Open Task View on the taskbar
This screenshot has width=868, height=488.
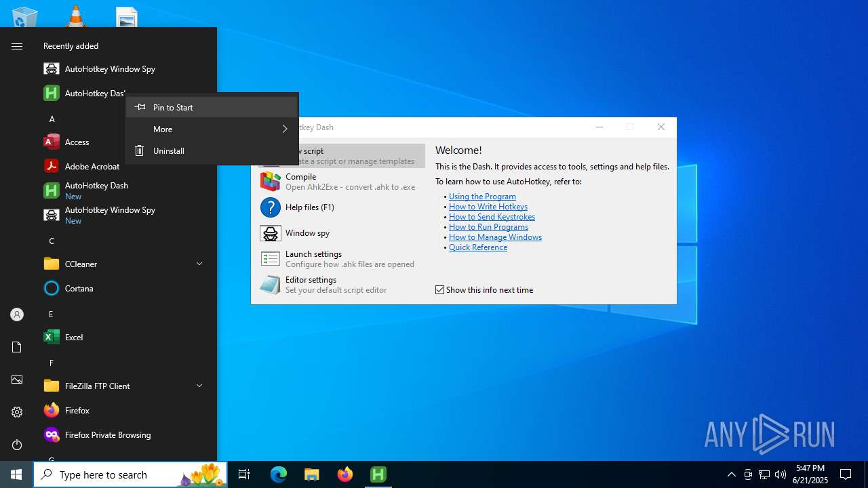click(x=244, y=474)
